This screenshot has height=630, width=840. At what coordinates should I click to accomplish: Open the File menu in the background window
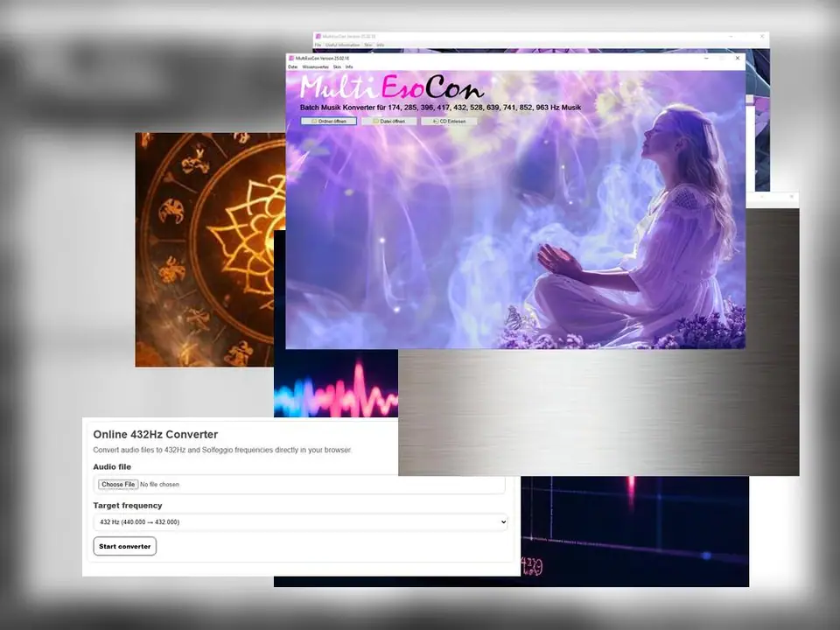[318, 45]
